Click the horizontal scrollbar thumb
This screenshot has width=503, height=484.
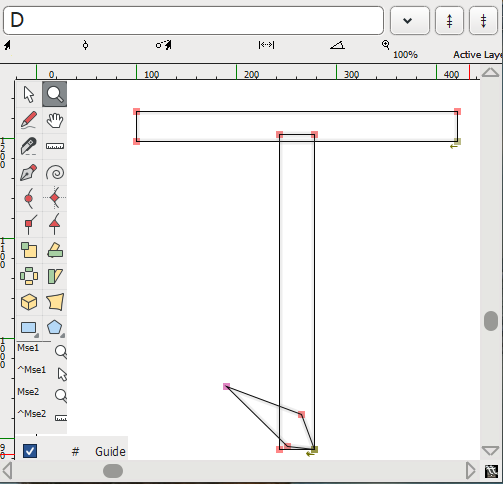coord(113,471)
